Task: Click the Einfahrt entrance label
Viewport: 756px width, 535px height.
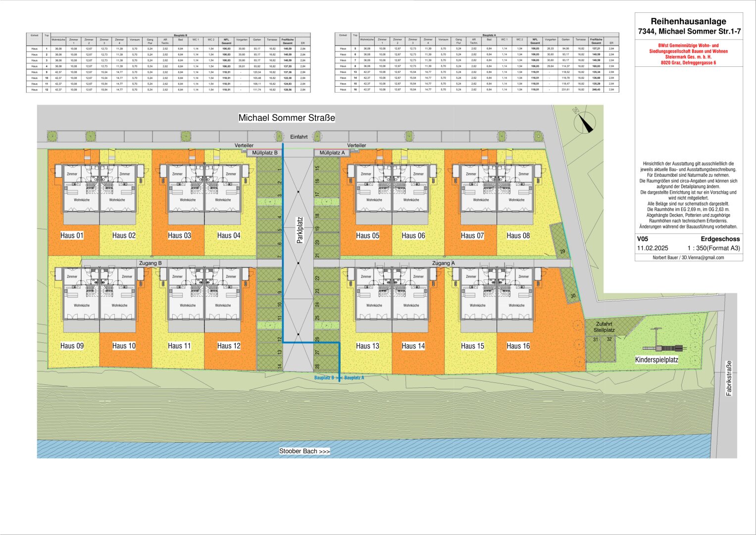Action: click(x=299, y=137)
